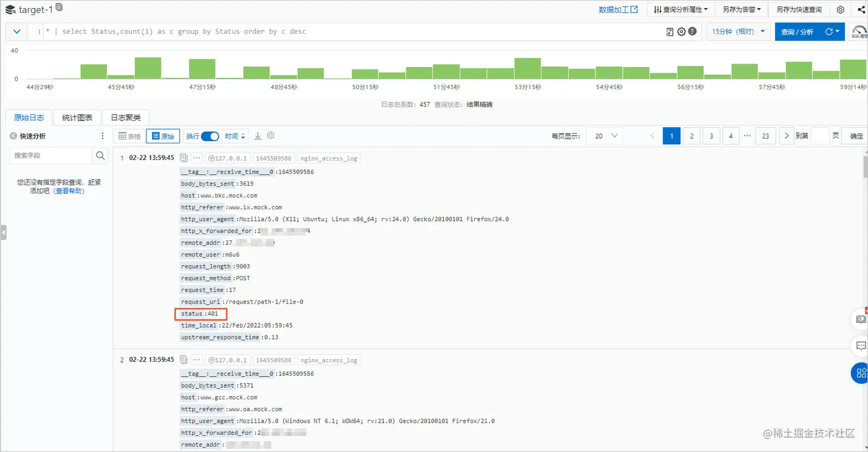Open the 每页显示 20 page-size dropdown

click(x=604, y=136)
